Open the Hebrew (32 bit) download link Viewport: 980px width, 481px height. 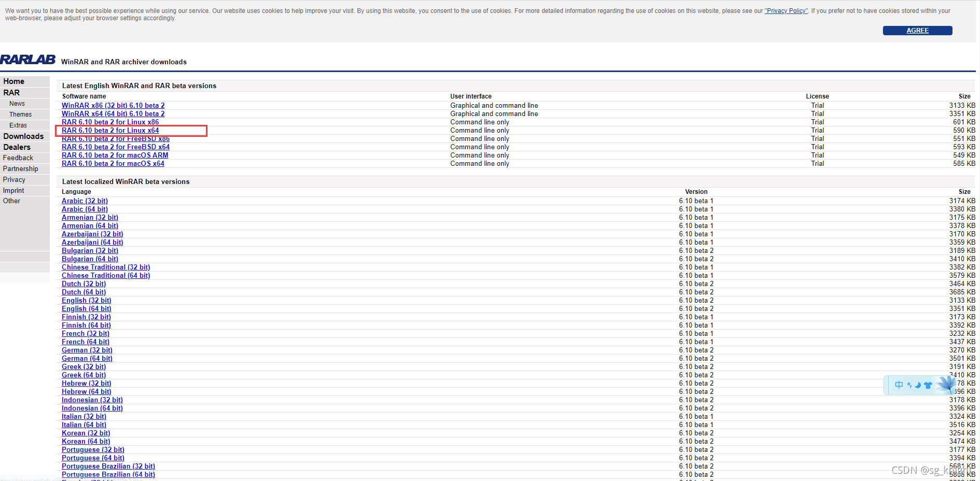(87, 383)
